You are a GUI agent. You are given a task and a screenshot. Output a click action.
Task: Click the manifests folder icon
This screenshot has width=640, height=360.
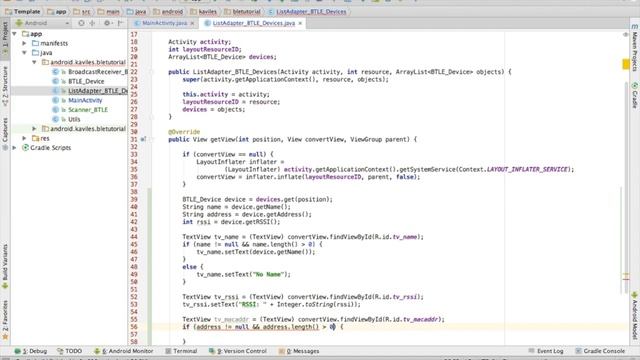pyautogui.click(x=36, y=43)
